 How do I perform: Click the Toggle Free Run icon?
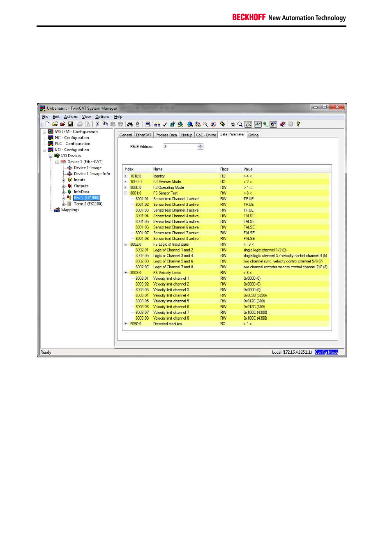tap(213, 124)
